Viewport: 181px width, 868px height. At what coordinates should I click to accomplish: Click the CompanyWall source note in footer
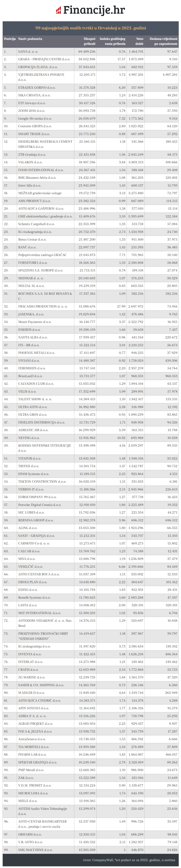point(129,860)
